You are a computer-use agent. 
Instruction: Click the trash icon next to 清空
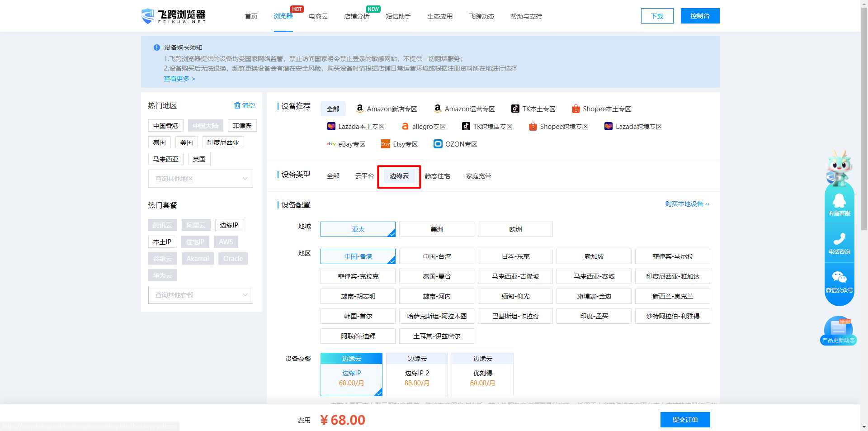[x=237, y=105]
